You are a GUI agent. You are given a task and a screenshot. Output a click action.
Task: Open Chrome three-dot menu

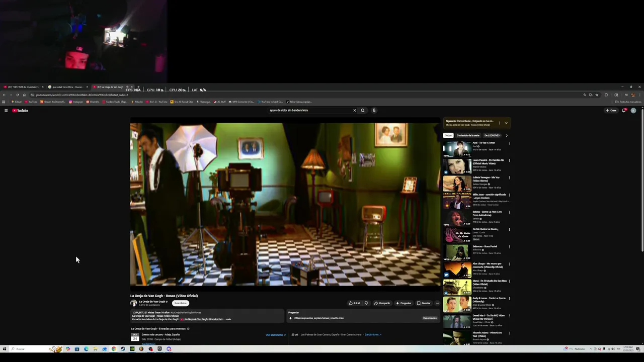tap(639, 95)
